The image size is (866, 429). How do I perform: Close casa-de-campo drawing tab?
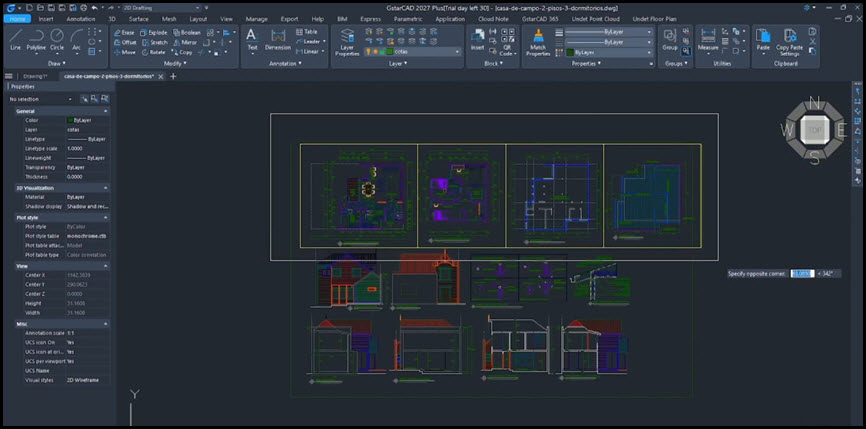tap(161, 77)
